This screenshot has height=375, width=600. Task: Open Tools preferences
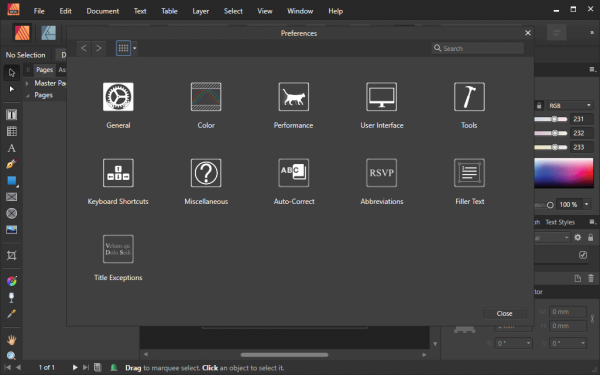(x=469, y=97)
